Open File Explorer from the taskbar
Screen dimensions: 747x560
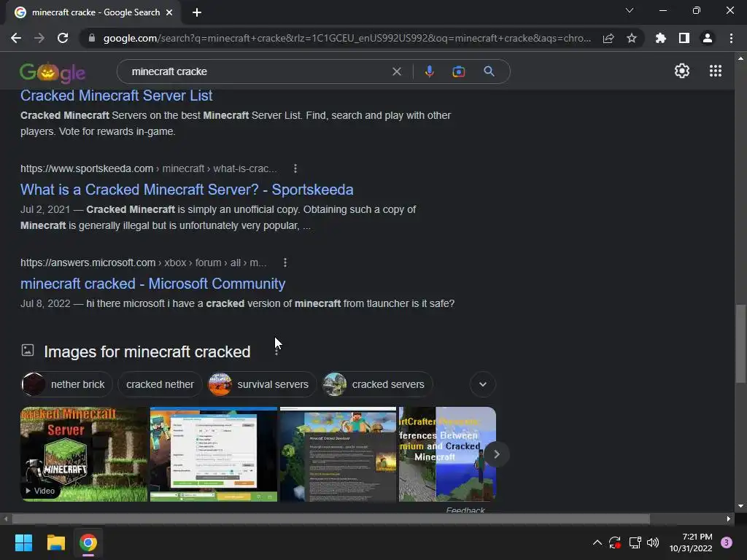tap(55, 542)
